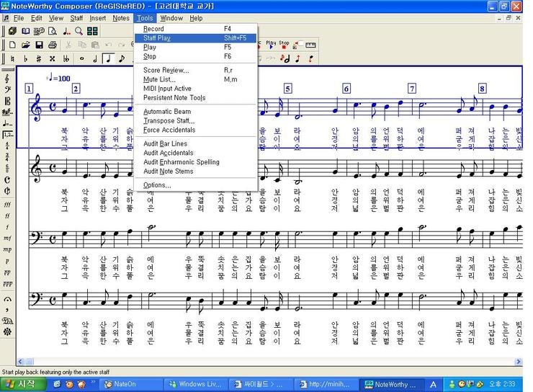Screen dimensions: 533x392
Task: Insert a treble clef from sidebar
Action: tap(7, 79)
